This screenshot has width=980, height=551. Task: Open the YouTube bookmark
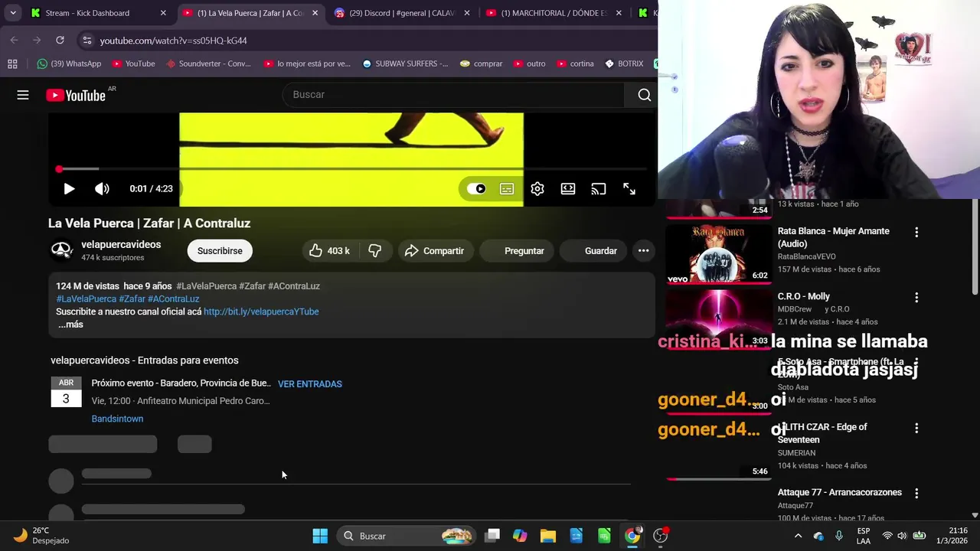pos(133,64)
